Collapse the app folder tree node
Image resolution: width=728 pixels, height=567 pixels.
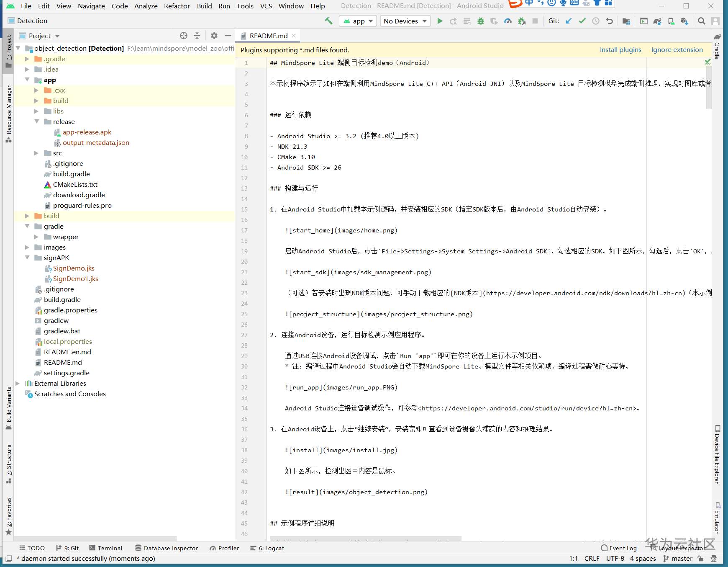(27, 80)
